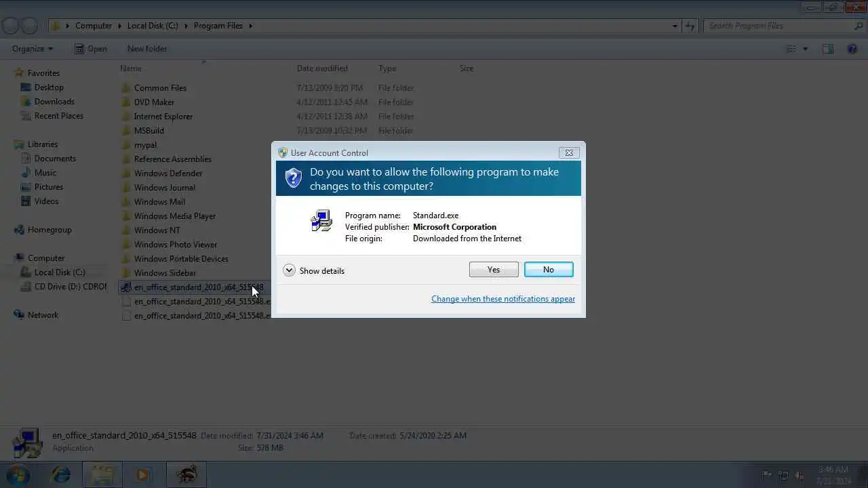868x488 pixels.
Task: Open the Organize dropdown menu
Action: pos(33,49)
